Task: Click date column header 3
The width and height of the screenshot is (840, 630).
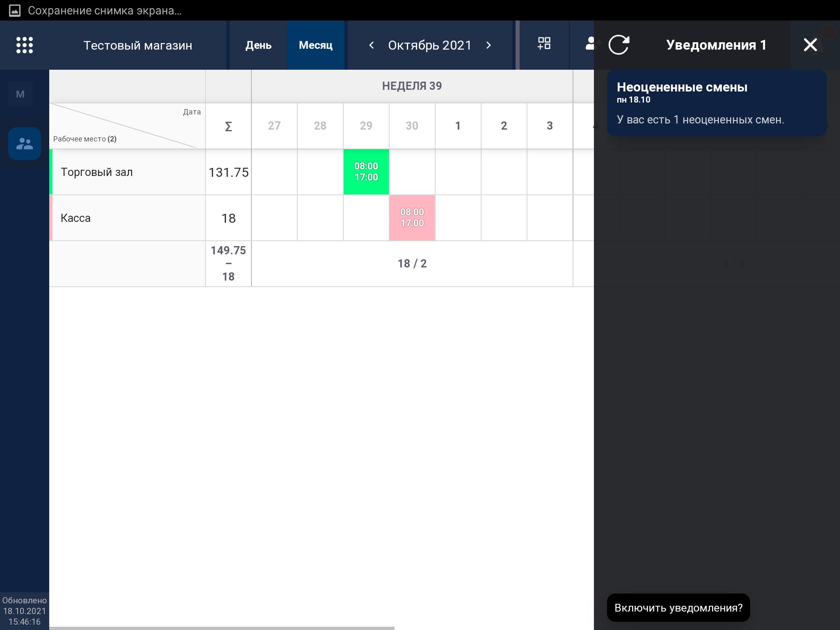Action: 550,126
